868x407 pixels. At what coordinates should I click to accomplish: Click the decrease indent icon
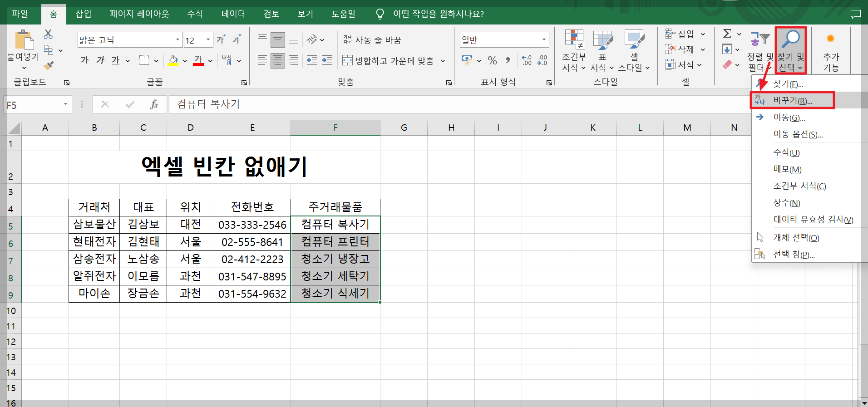click(x=312, y=60)
